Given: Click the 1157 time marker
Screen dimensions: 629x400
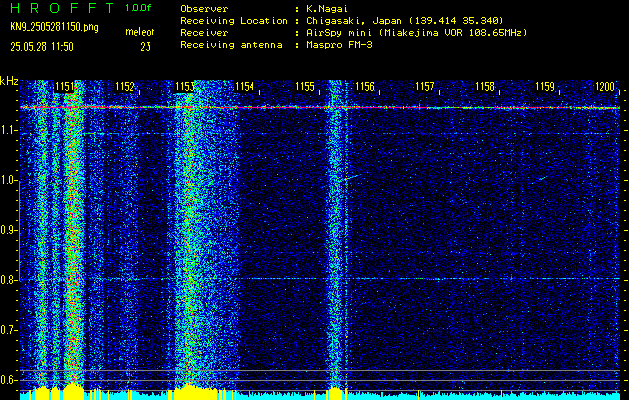Looking at the screenshot, I should (x=425, y=87).
